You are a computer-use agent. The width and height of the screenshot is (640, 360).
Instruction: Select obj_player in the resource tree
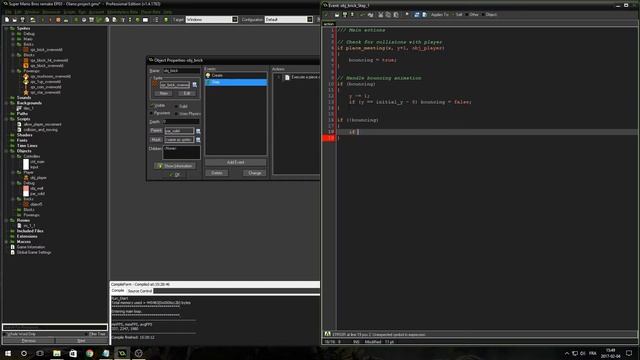(38, 178)
